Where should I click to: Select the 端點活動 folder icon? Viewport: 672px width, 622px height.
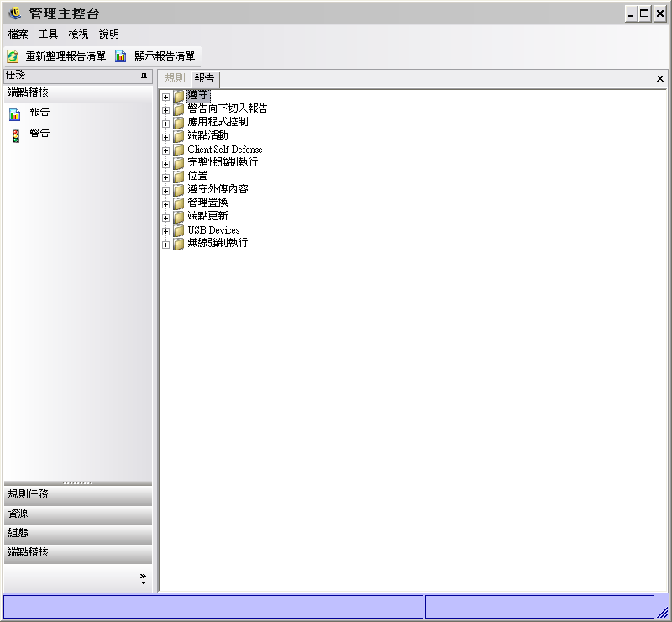(x=179, y=136)
